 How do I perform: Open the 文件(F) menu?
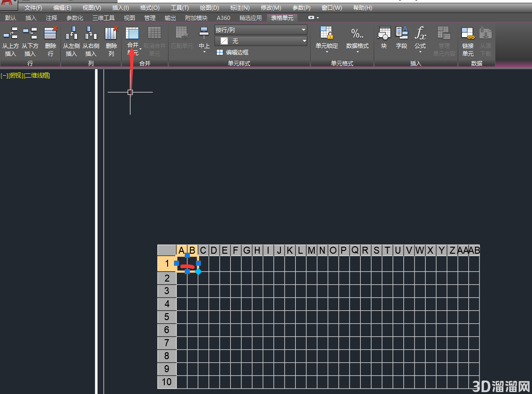[33, 7]
